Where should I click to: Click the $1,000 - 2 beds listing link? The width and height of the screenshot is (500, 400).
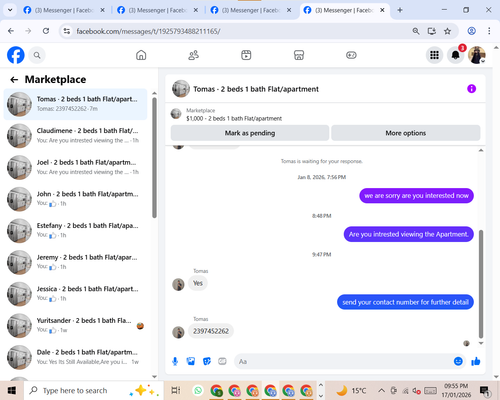(234, 118)
